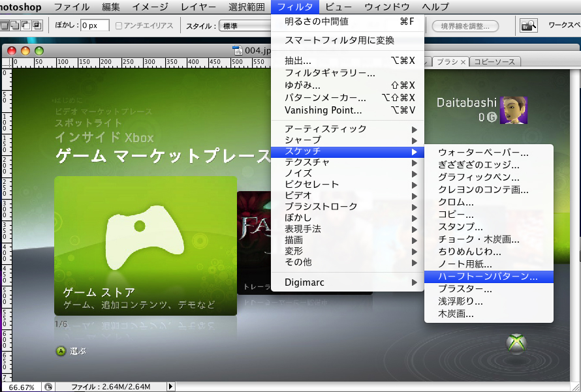The width and height of the screenshot is (581, 392).
Task: Open Vanishing Point... filter
Action: coord(347,110)
